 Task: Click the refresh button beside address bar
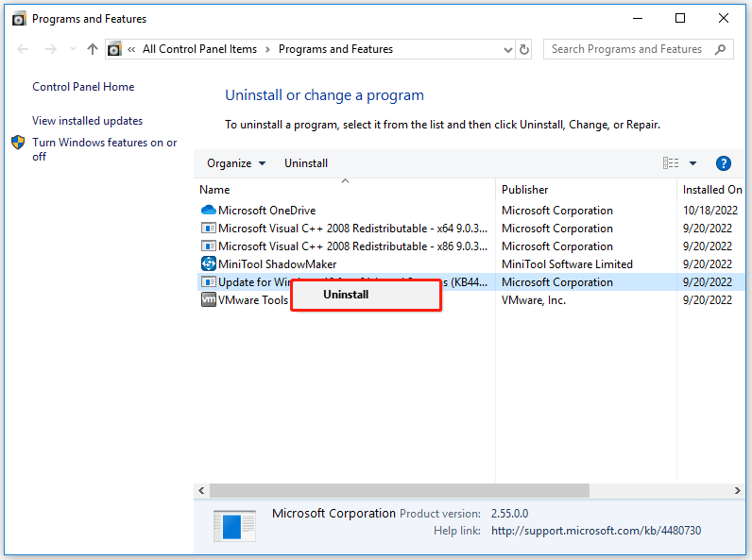524,49
